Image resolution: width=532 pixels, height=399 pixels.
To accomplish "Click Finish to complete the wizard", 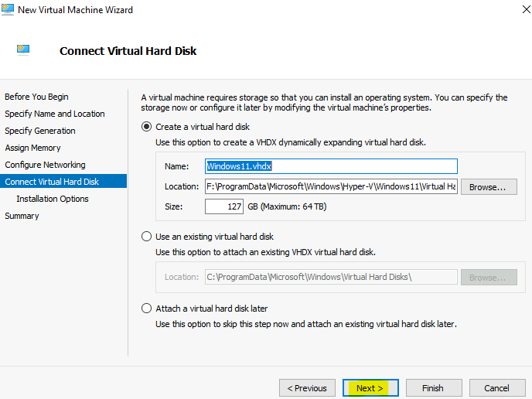I will (434, 388).
